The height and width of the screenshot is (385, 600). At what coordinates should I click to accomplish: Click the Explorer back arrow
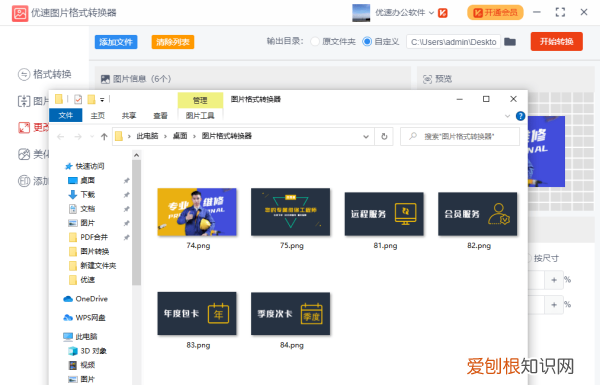coord(60,136)
